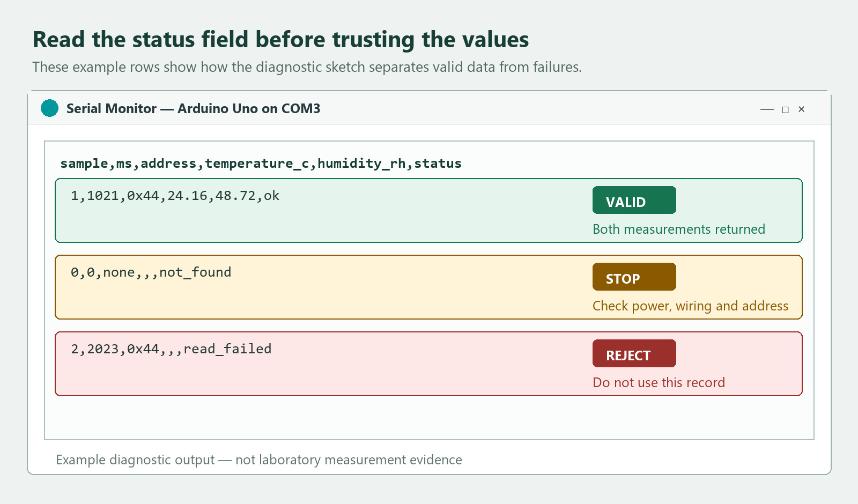
Task: Minimize the Serial Monitor window
Action: (767, 109)
